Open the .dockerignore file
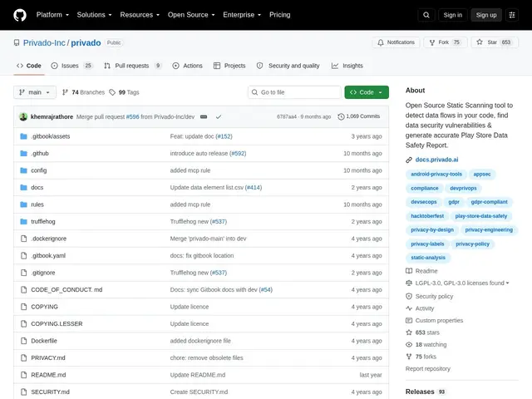The height and width of the screenshot is (399, 532). pos(48,239)
